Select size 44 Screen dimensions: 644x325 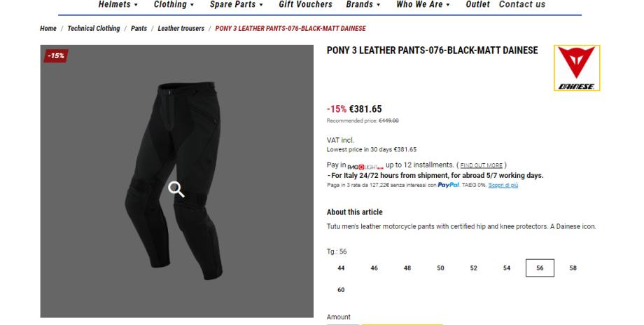point(341,268)
